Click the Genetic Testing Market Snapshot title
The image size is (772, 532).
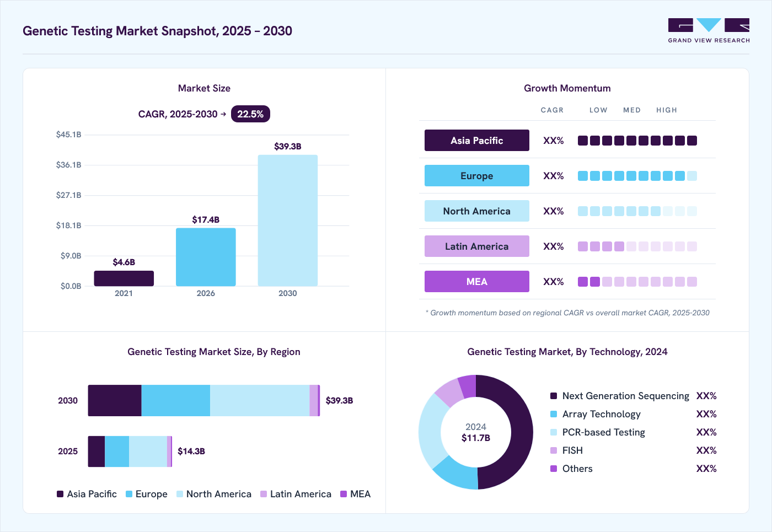(x=158, y=31)
